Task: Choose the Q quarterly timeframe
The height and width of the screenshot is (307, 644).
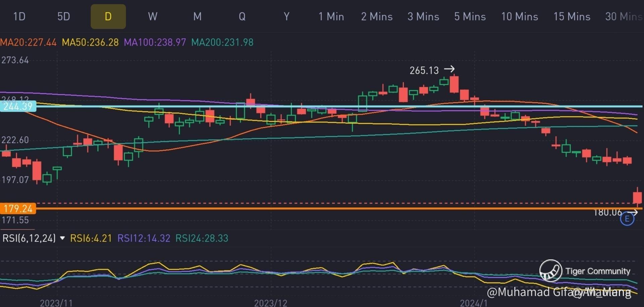Action: click(242, 16)
